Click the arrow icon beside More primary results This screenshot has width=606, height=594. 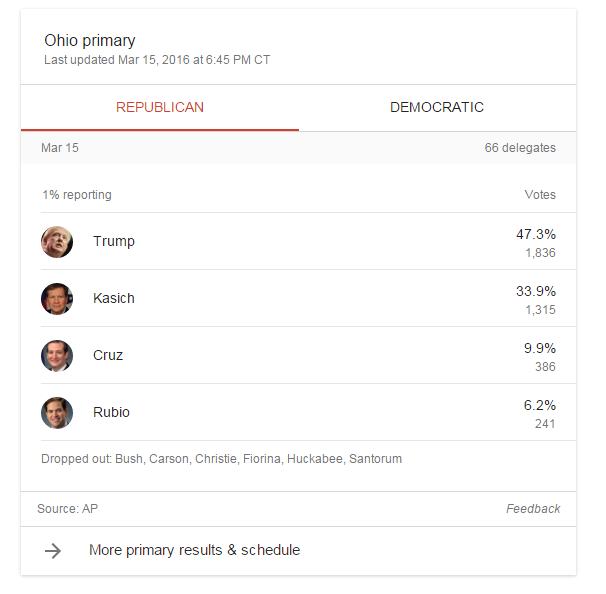point(53,551)
